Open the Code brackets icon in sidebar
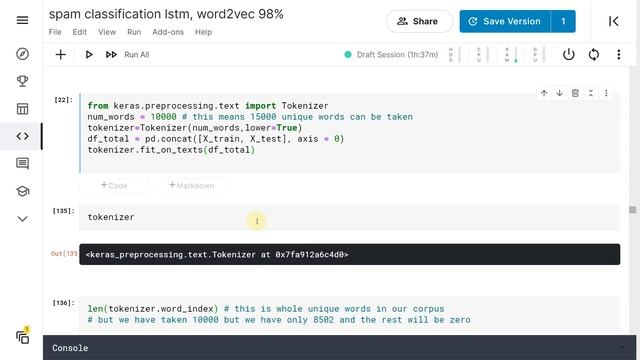The height and width of the screenshot is (360, 640). 22,136
